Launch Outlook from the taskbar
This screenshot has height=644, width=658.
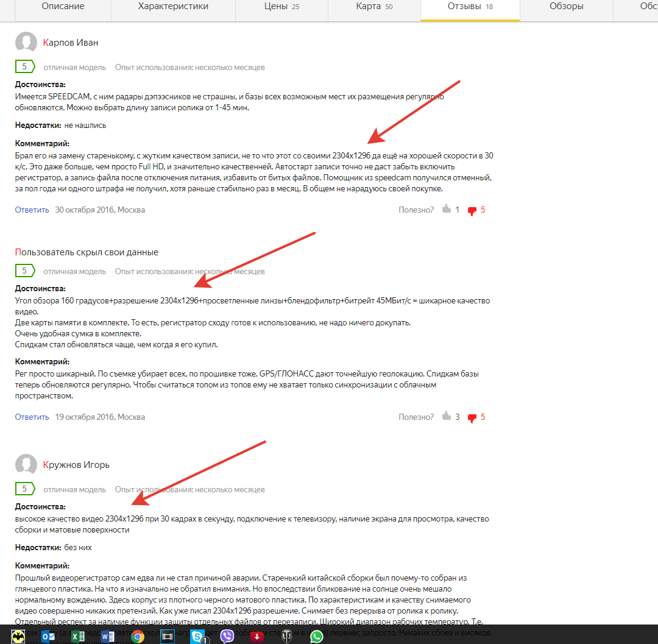pyautogui.click(x=48, y=637)
